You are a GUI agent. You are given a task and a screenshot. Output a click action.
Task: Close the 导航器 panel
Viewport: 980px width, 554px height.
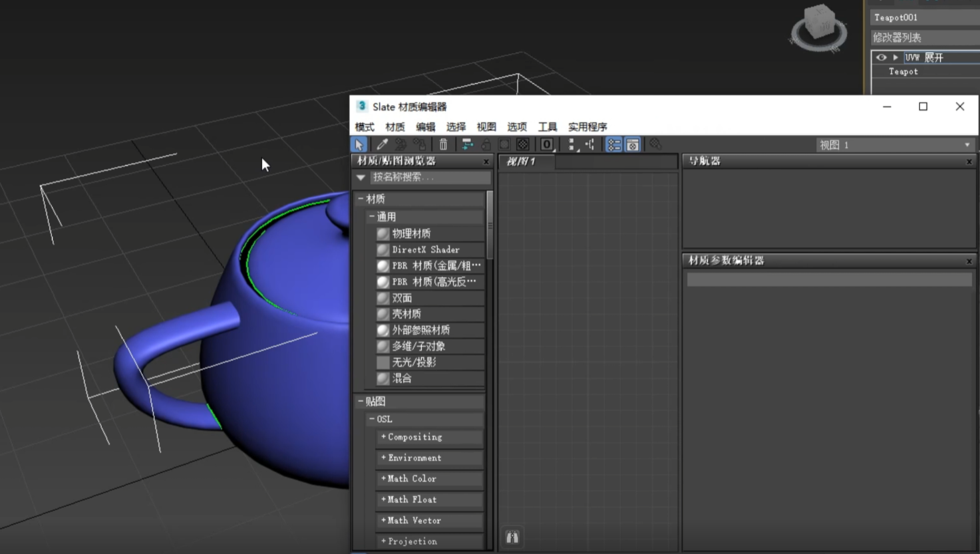point(969,162)
